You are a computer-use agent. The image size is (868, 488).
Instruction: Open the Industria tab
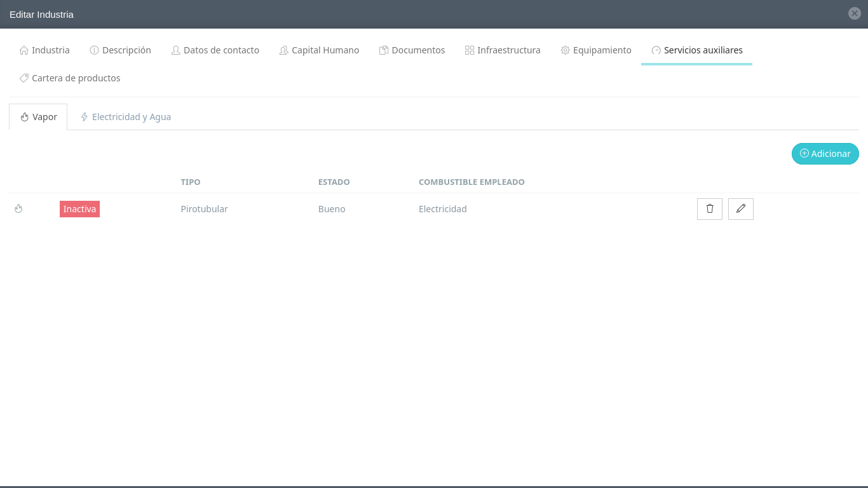(x=44, y=50)
